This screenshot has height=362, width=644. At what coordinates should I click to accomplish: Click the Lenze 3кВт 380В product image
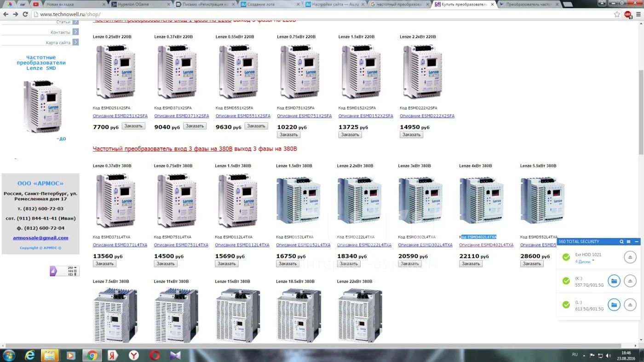tap(420, 200)
